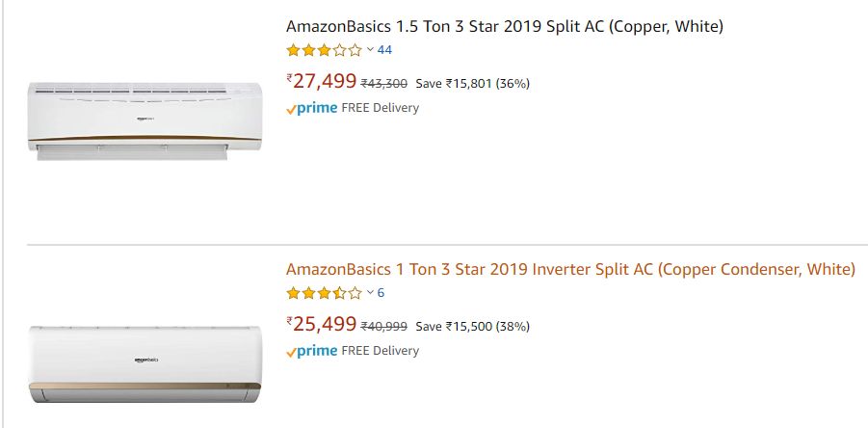
Task: Click the Save ₹15,500 (38%) text
Action: 473,327
